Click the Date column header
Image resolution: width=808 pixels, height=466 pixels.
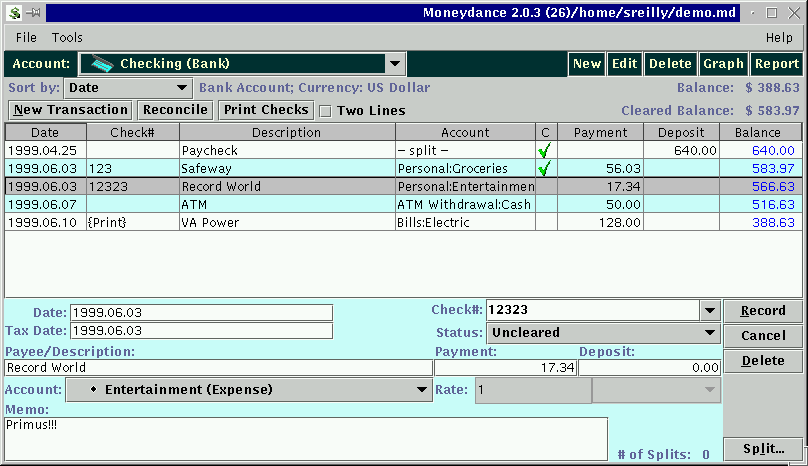click(45, 132)
